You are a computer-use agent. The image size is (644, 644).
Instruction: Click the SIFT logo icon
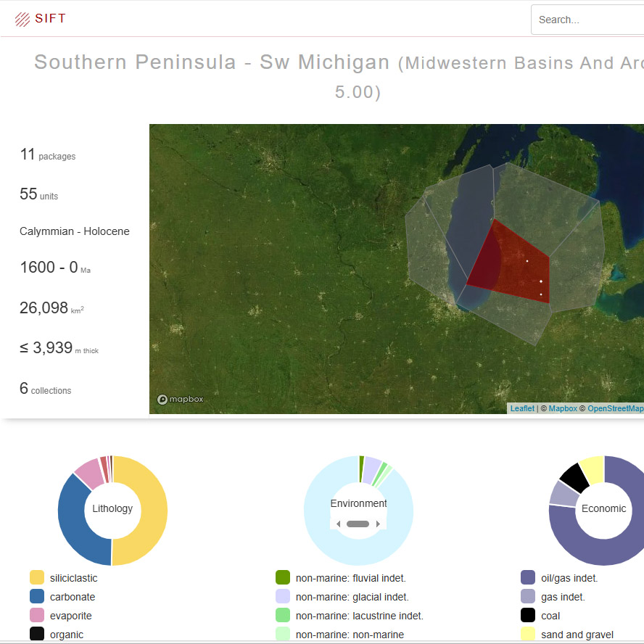tap(22, 20)
